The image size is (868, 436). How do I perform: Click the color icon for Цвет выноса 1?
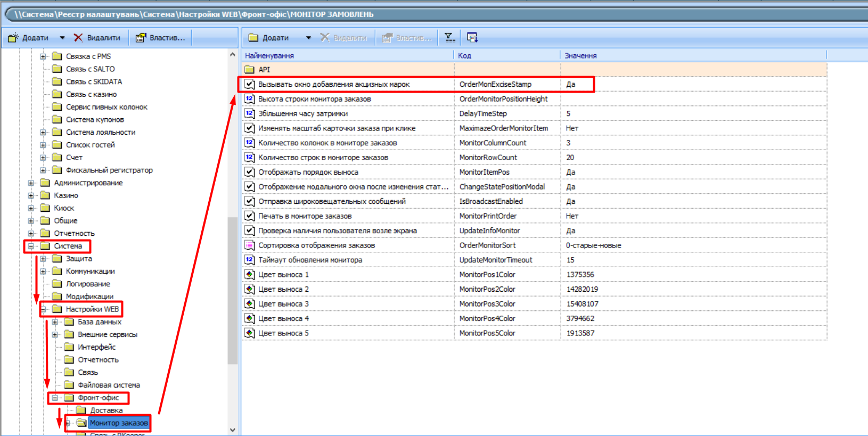(x=249, y=275)
